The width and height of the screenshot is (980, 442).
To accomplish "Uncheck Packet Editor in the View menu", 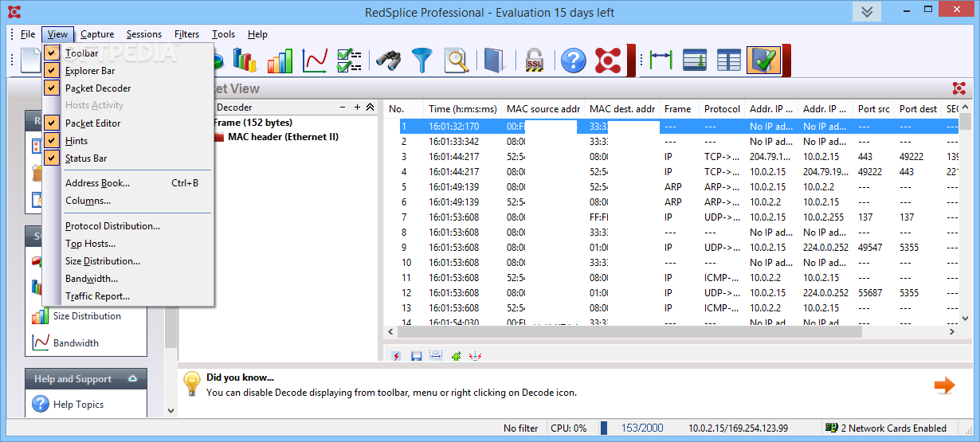I will click(52, 123).
